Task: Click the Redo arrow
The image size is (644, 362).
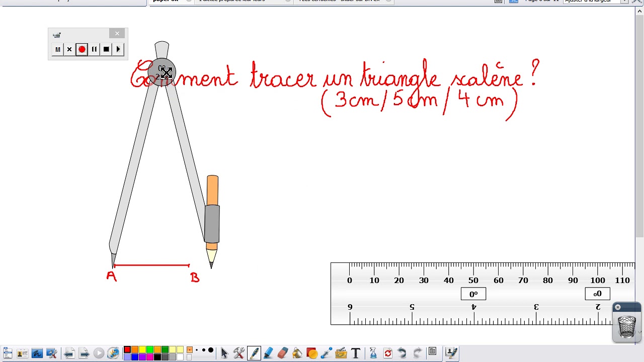Action: click(417, 353)
